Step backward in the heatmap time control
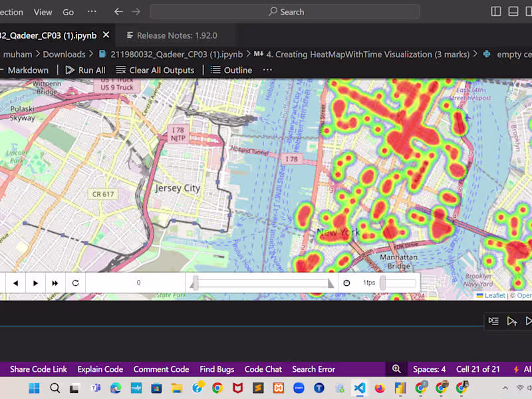 (x=15, y=283)
